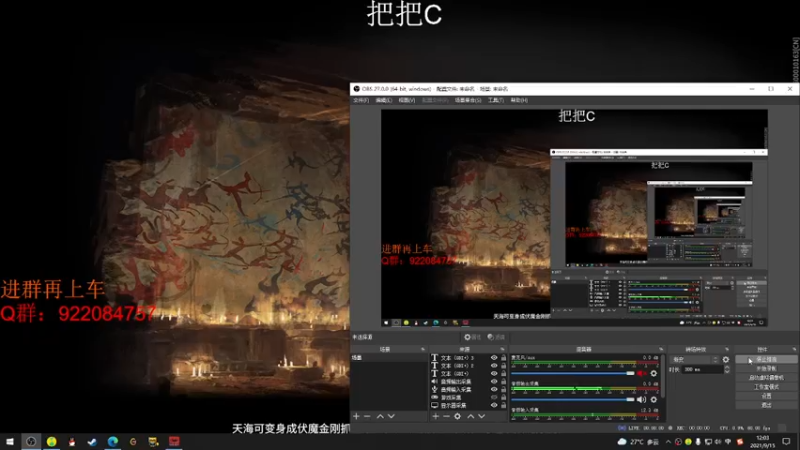Open the View menu in OBS
800x450 pixels.
coord(407,101)
